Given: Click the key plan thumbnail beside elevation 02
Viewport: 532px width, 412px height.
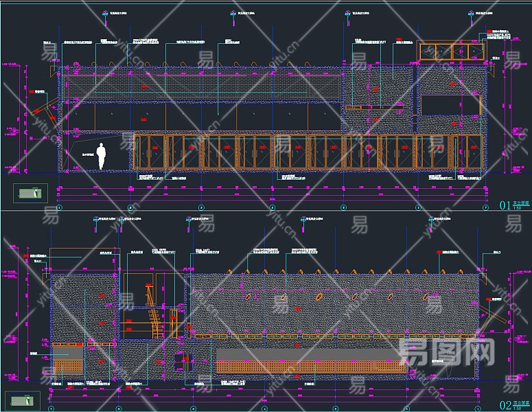Looking at the screenshot, I should (x=23, y=401).
